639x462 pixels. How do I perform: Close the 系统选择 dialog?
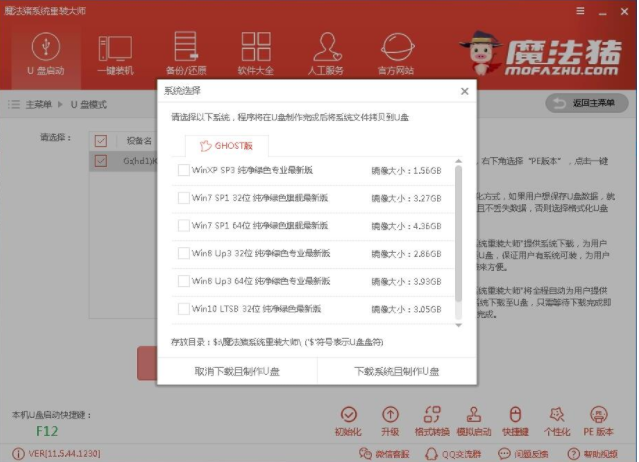pos(465,91)
